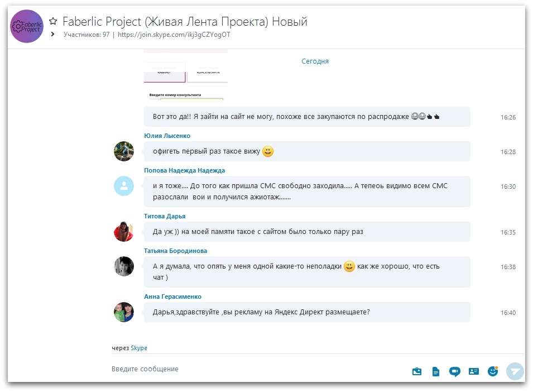533x392 pixels.
Task: Click the Попова Надежда Надежда sender name
Action: [184, 170]
